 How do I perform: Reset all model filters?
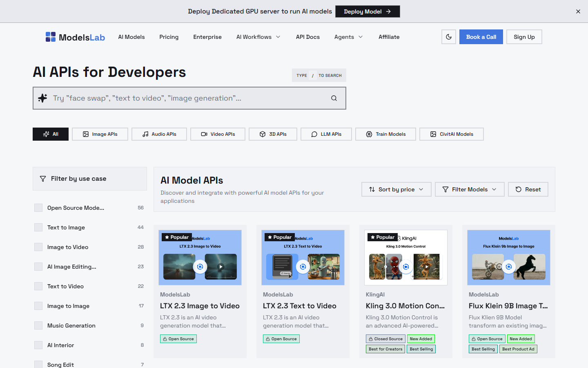[528, 189]
